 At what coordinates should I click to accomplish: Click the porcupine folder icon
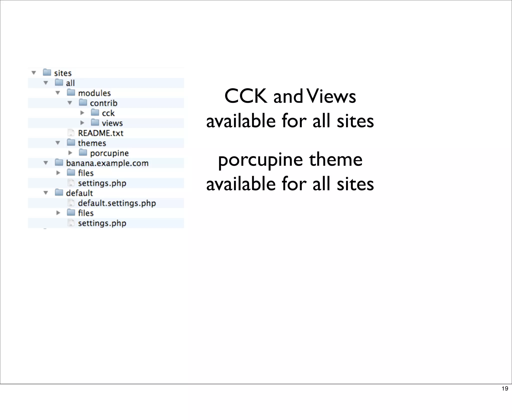click(83, 152)
